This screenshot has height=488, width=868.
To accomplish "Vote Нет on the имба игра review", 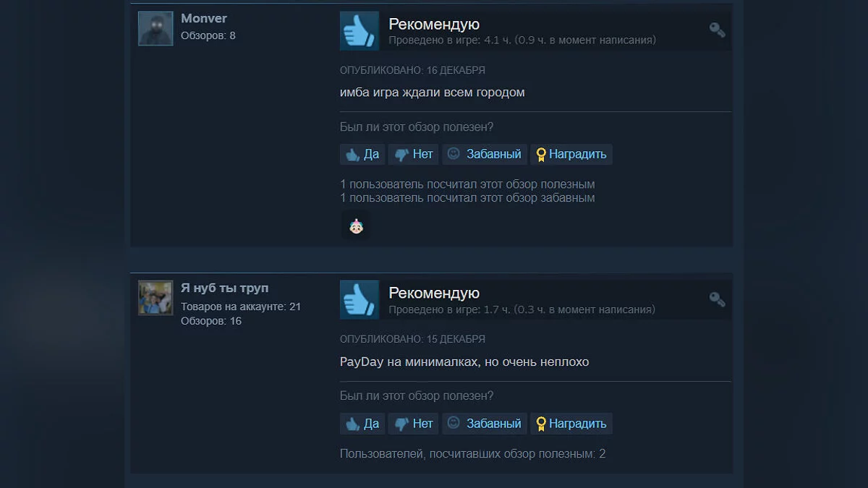I will coord(414,154).
